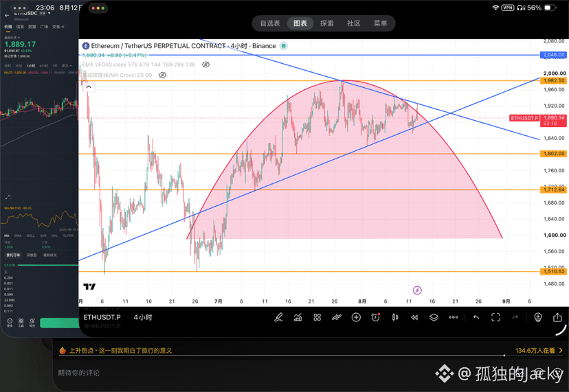Click the 4小时 interval button
The height and width of the screenshot is (392, 569).
click(143, 317)
